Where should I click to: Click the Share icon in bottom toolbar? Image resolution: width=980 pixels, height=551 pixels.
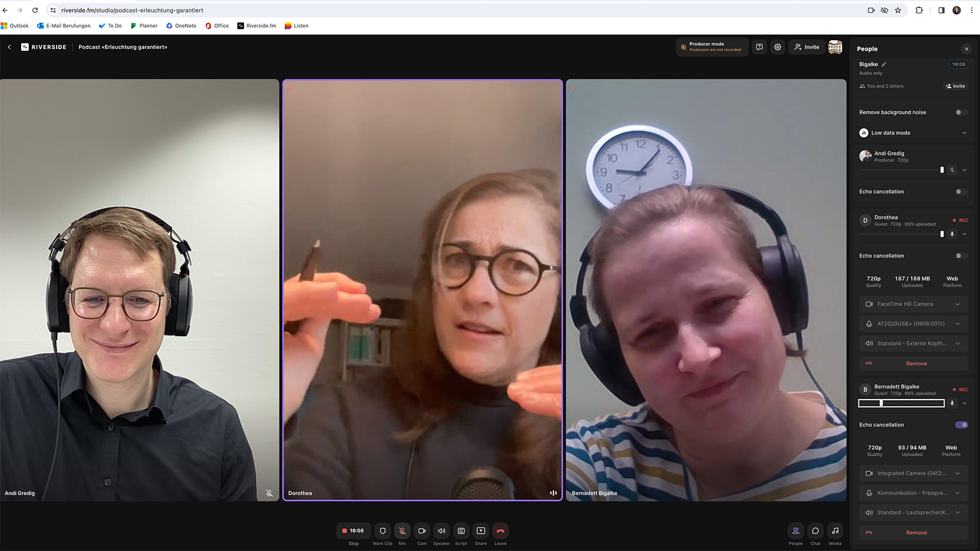(480, 531)
